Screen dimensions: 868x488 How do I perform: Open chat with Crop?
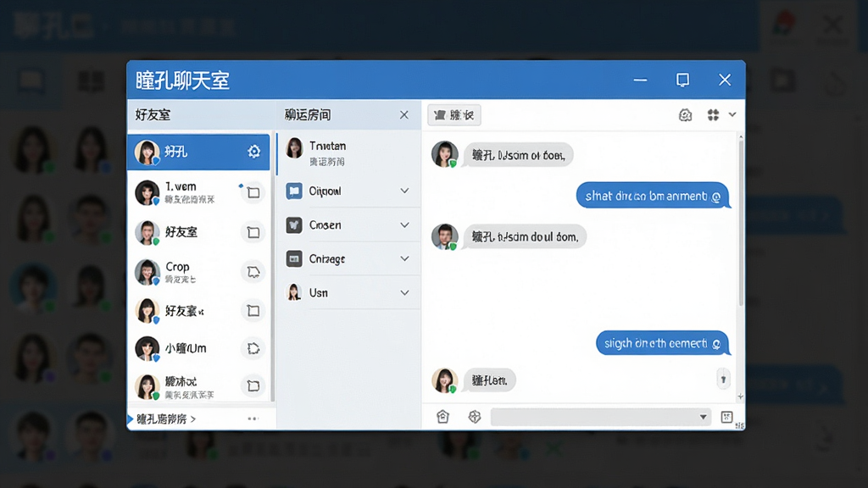(x=198, y=272)
